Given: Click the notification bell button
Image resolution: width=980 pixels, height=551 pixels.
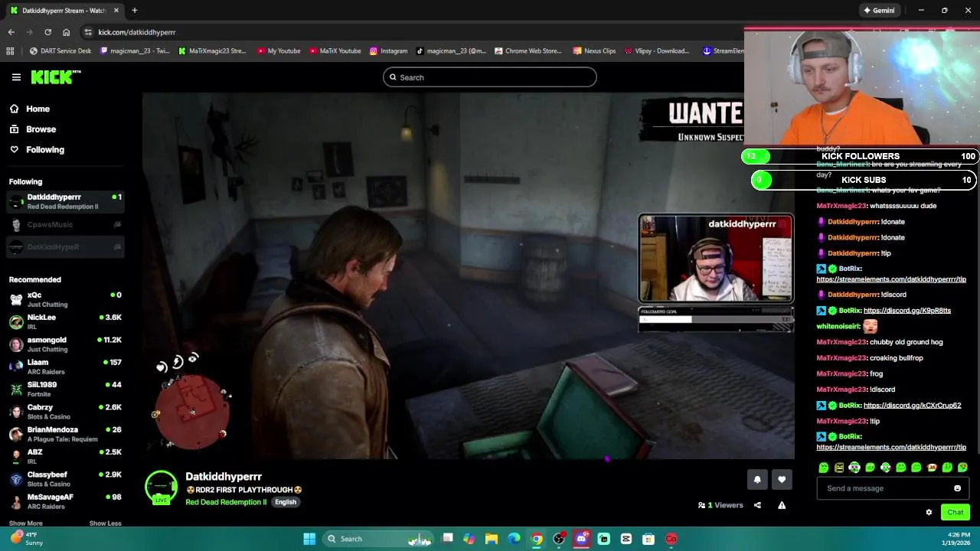Looking at the screenshot, I should click(x=757, y=480).
